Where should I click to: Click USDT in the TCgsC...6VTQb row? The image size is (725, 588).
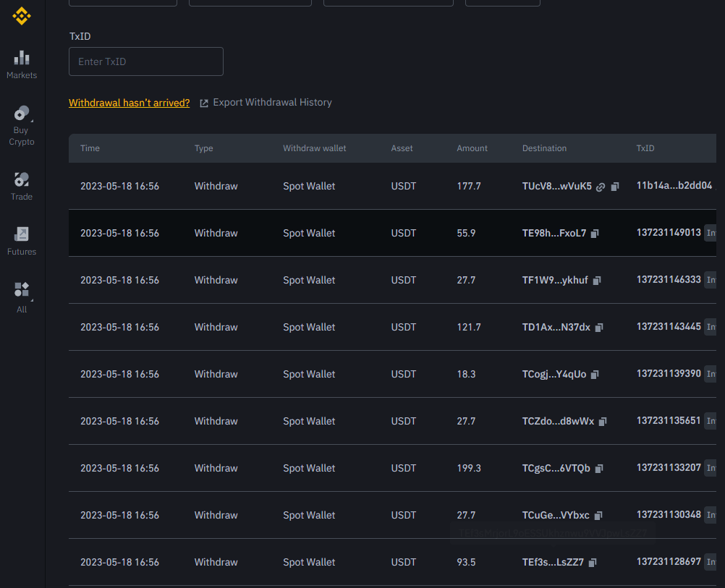(404, 469)
